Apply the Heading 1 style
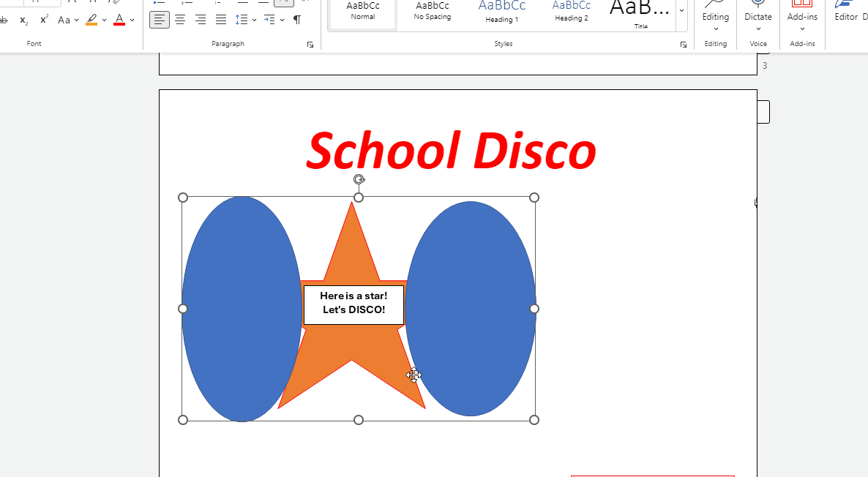This screenshot has width=868, height=477. [502, 12]
